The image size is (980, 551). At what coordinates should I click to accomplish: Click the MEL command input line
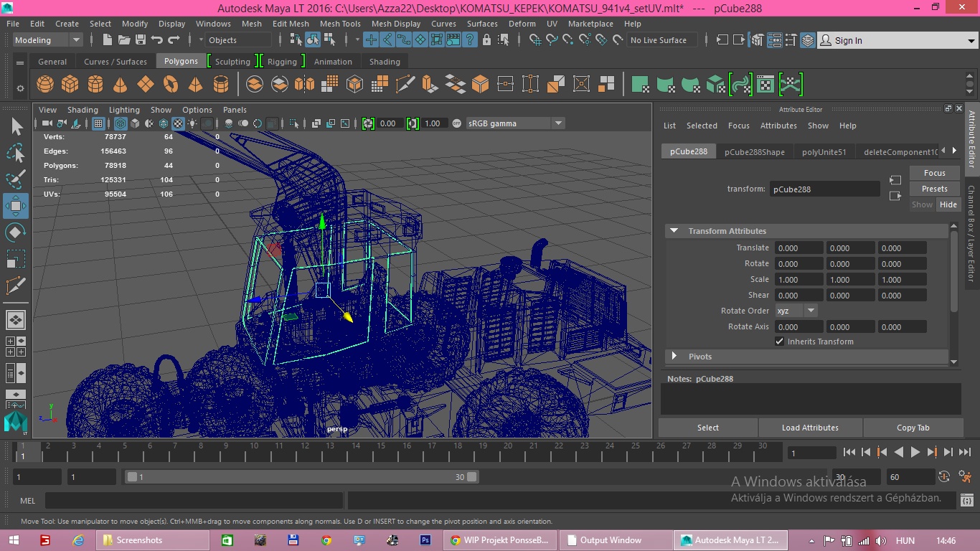pyautogui.click(x=194, y=501)
